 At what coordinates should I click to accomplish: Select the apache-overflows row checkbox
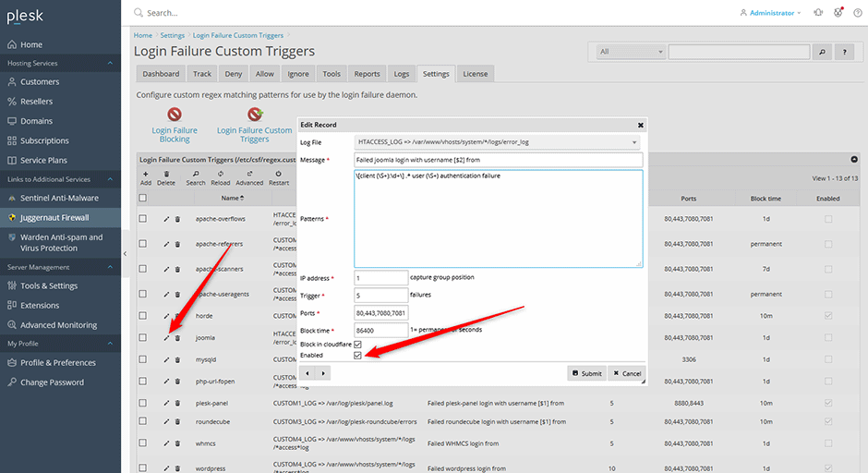click(x=143, y=219)
